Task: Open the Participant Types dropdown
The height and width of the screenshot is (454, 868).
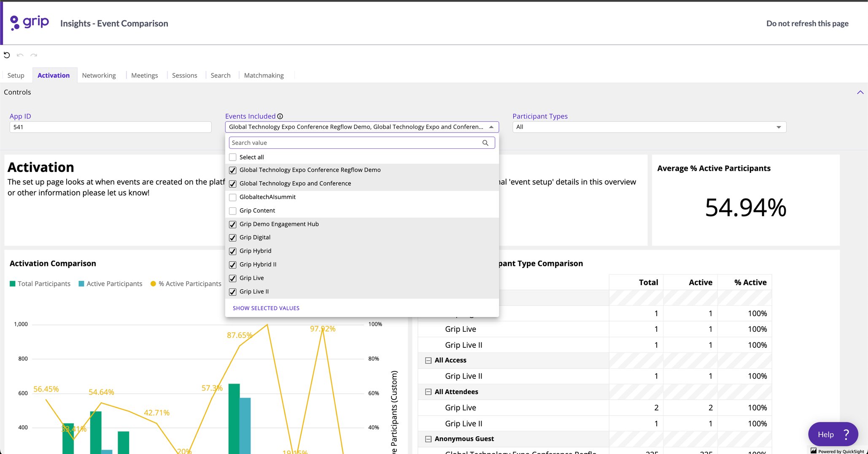Action: pyautogui.click(x=649, y=127)
